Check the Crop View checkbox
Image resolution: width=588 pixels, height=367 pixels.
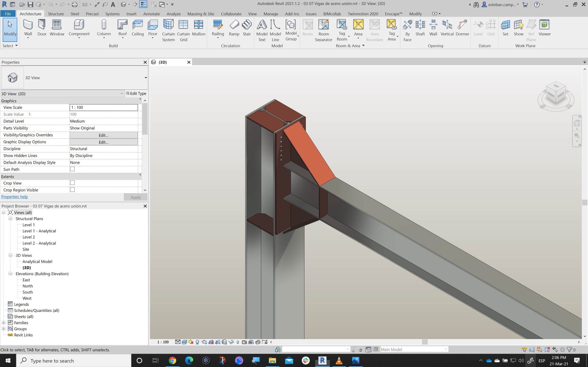pos(72,183)
